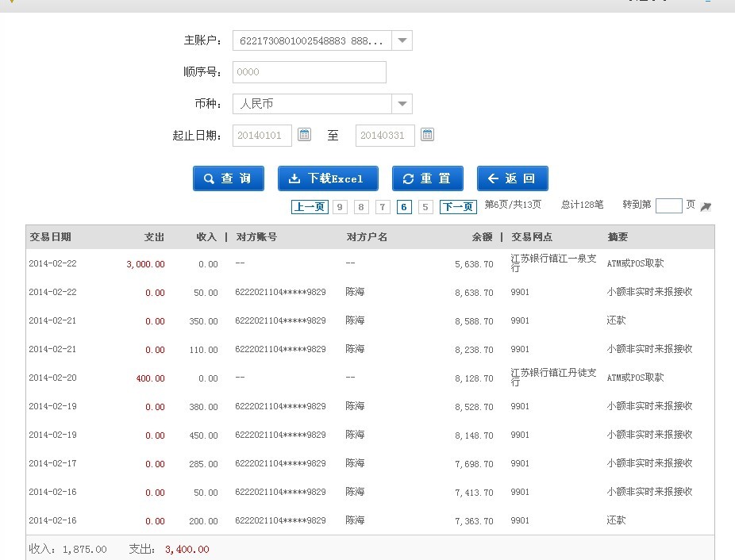Click the go-to-page arrow icon

(706, 206)
